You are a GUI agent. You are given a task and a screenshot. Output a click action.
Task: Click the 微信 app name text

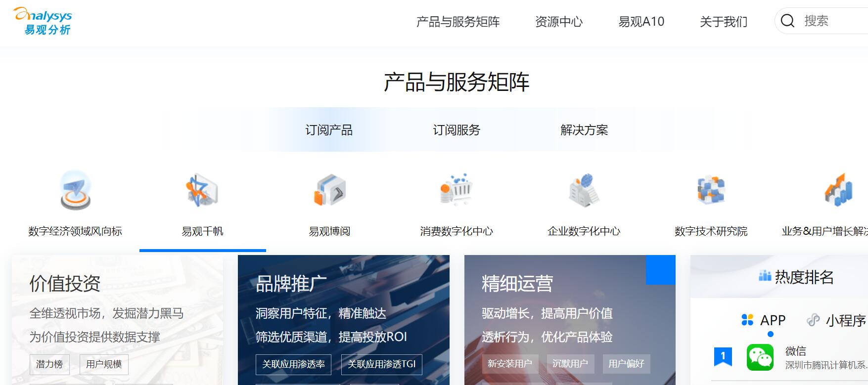796,351
